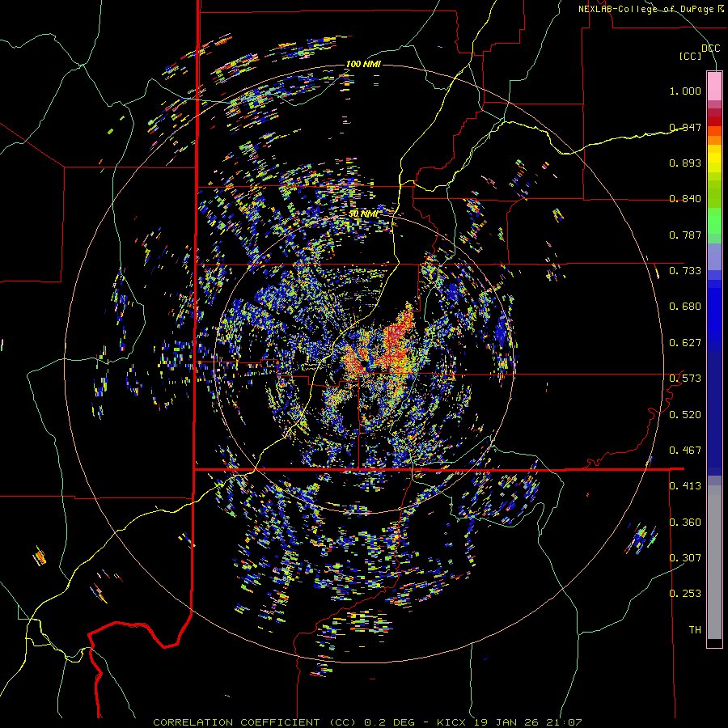The height and width of the screenshot is (728, 728).
Task: Click the DCC product code label
Action: coord(710,49)
